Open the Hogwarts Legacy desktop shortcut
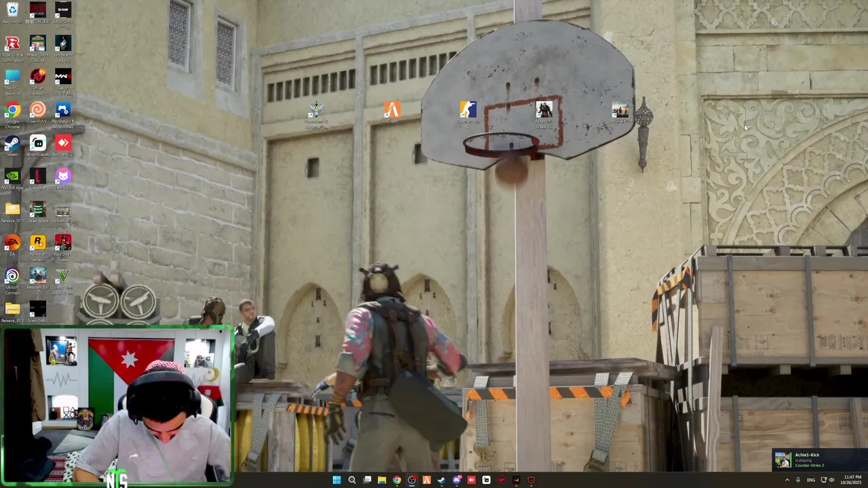868x488 pixels. coord(63,47)
